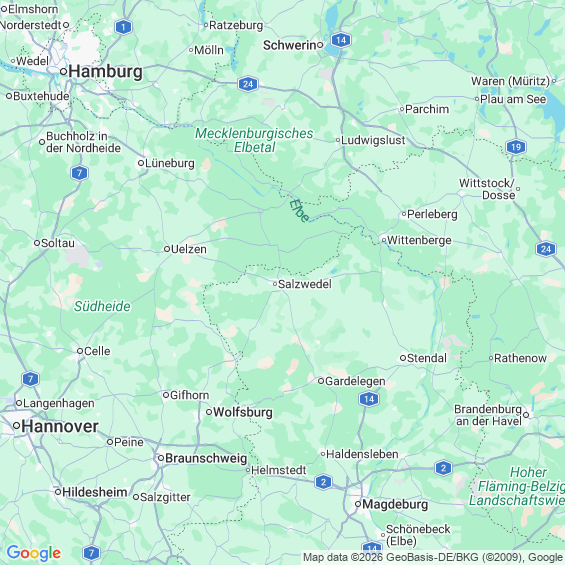Click the highway 24 shield south of Mölln
This screenshot has width=565, height=565.
pos(248,84)
